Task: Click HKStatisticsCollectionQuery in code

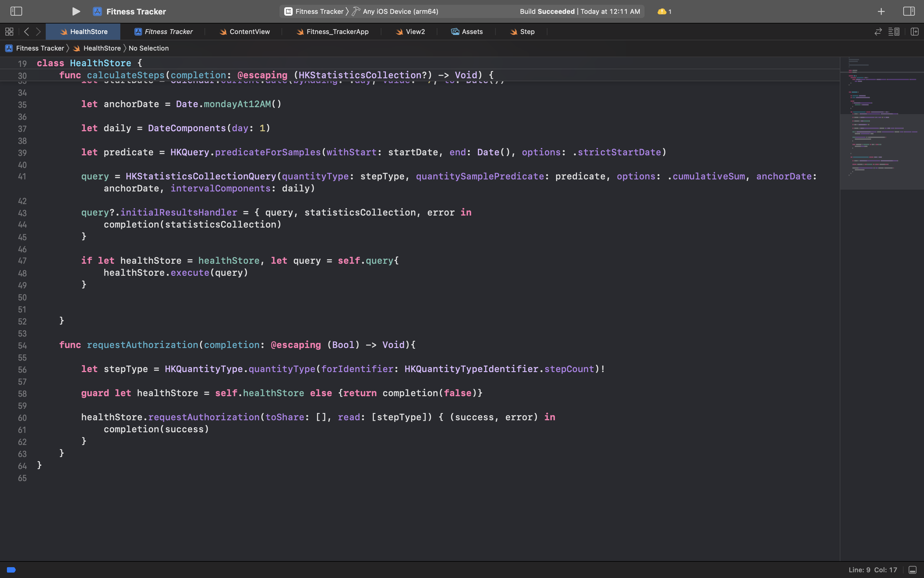Action: click(x=201, y=176)
